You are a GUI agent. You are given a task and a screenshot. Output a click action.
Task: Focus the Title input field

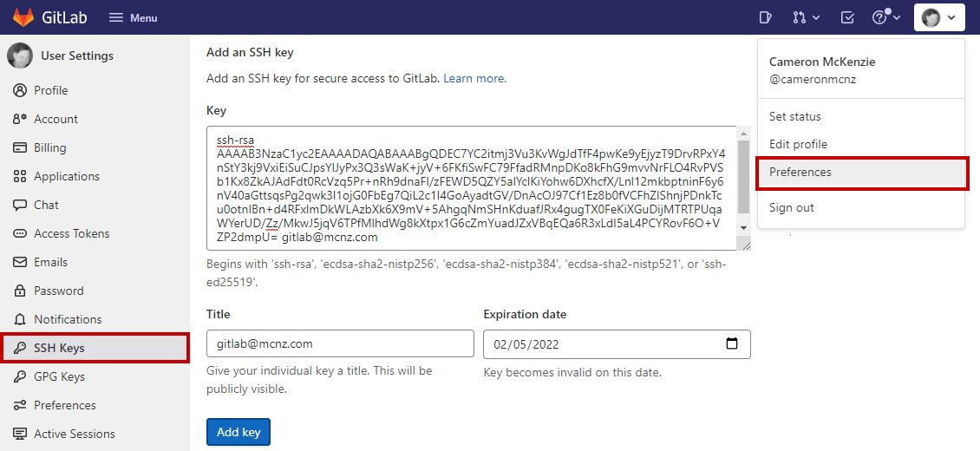click(x=340, y=344)
